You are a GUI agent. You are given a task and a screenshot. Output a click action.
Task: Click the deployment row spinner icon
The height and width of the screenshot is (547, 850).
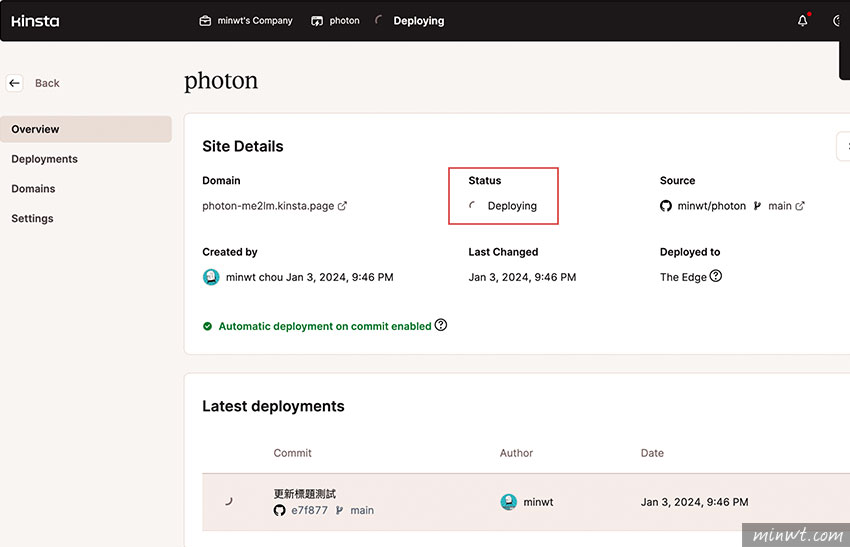229,501
